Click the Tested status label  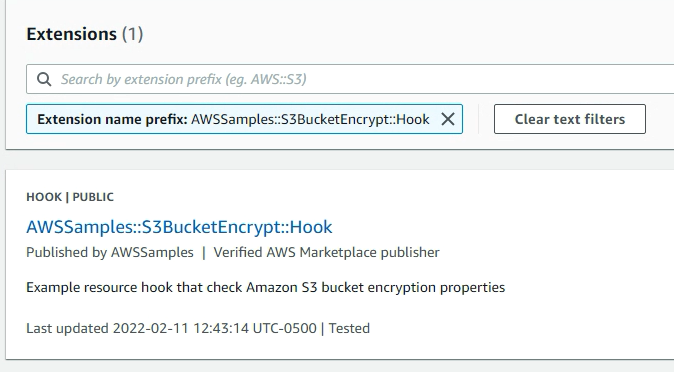[349, 329]
